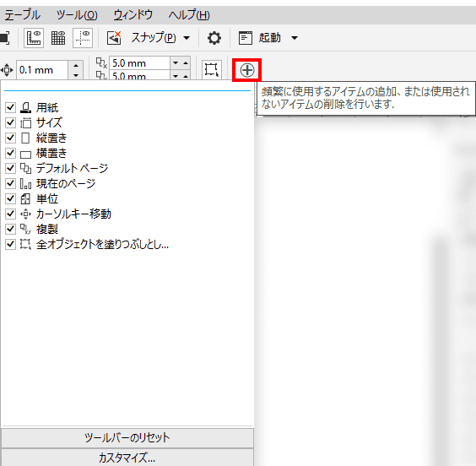Open the upper 5.0 mm field dropdown arrow
476x466 pixels.
pyautogui.click(x=176, y=62)
